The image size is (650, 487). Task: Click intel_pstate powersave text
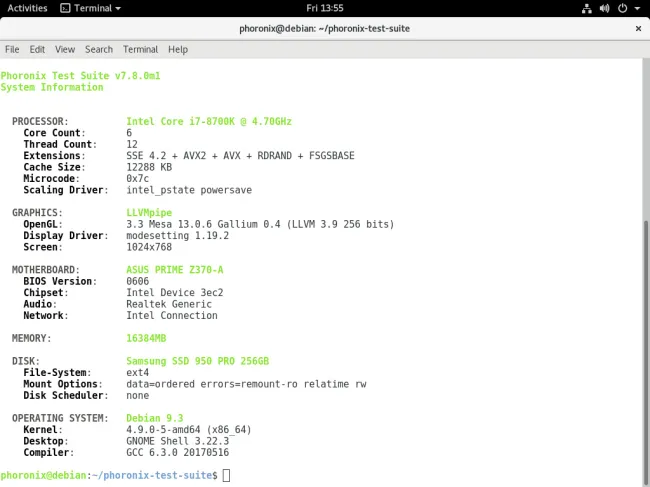coord(189,190)
